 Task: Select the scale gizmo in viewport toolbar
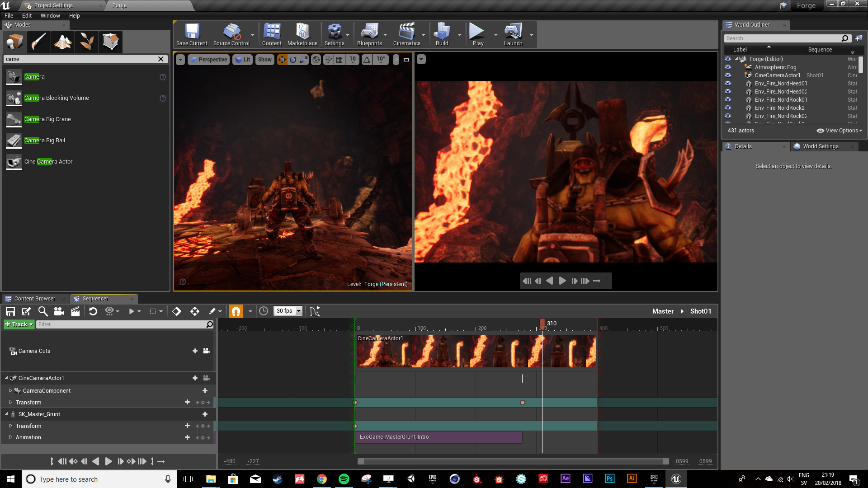pyautogui.click(x=304, y=60)
